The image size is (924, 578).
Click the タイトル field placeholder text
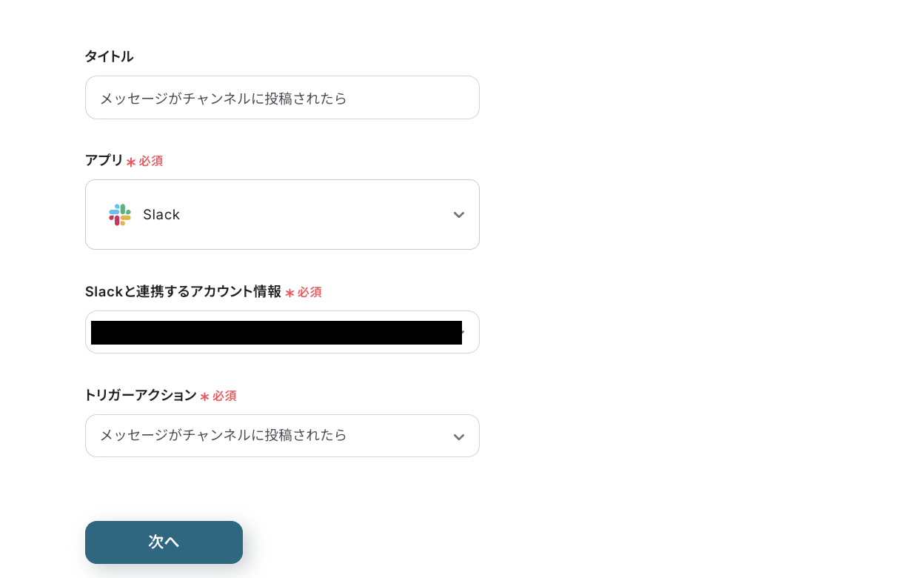[x=222, y=98]
